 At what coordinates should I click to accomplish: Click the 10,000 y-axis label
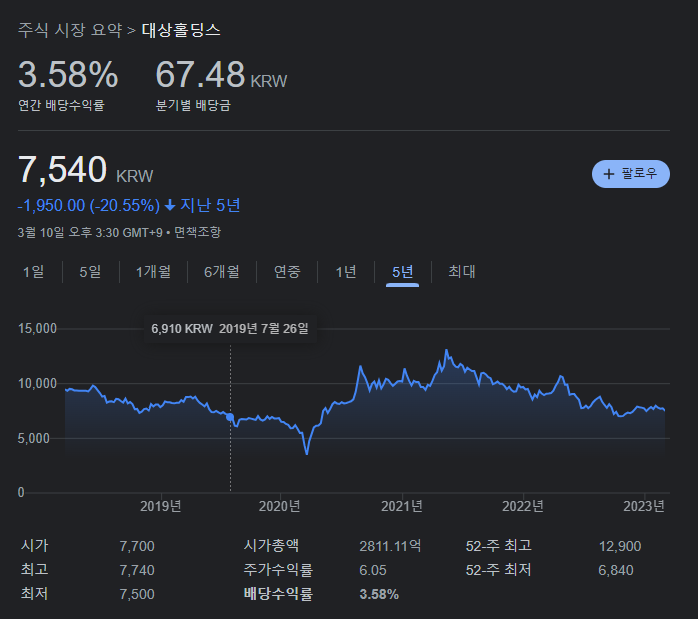(x=37, y=384)
